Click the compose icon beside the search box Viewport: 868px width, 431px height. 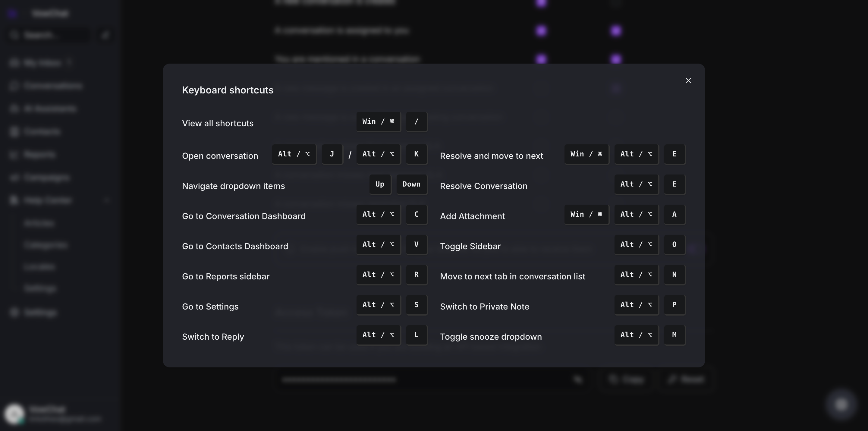click(x=105, y=35)
